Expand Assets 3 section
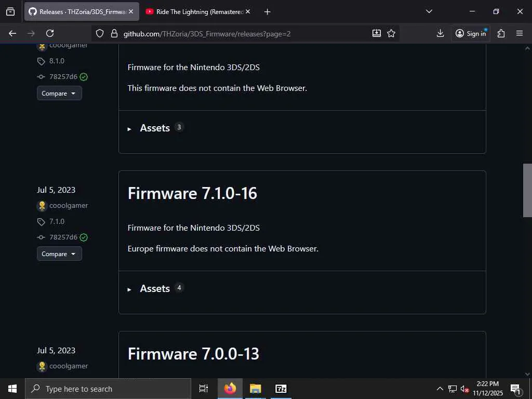The height and width of the screenshot is (399, 532). coord(155,128)
